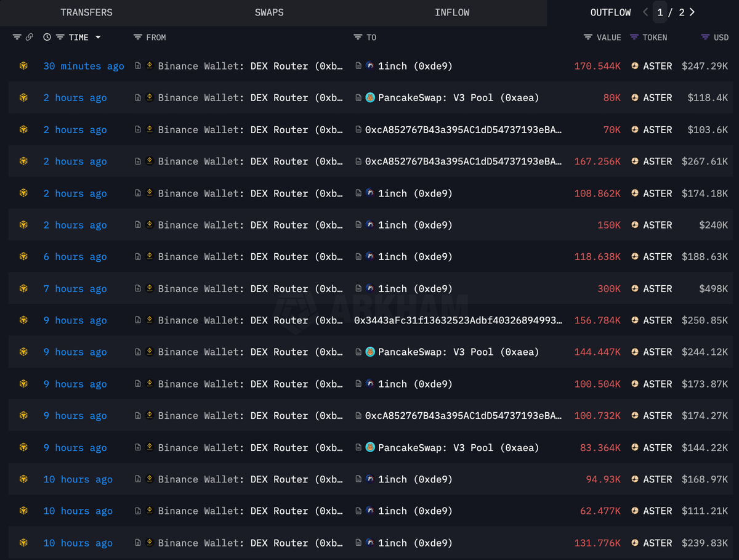The width and height of the screenshot is (739, 560).
Task: Click the chain link icon in the header
Action: click(29, 37)
